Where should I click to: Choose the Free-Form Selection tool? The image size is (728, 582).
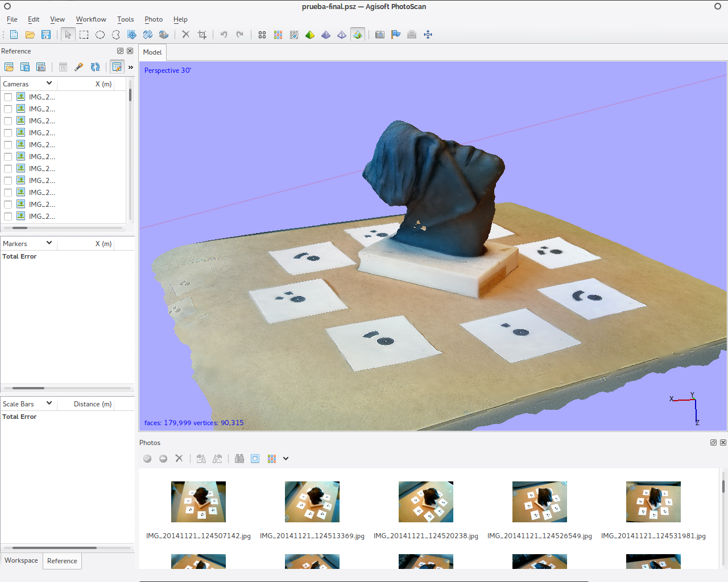[x=116, y=35]
